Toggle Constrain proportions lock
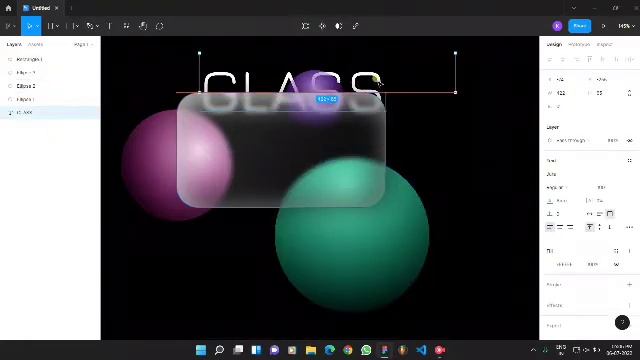The height and width of the screenshot is (360, 640). [629, 93]
